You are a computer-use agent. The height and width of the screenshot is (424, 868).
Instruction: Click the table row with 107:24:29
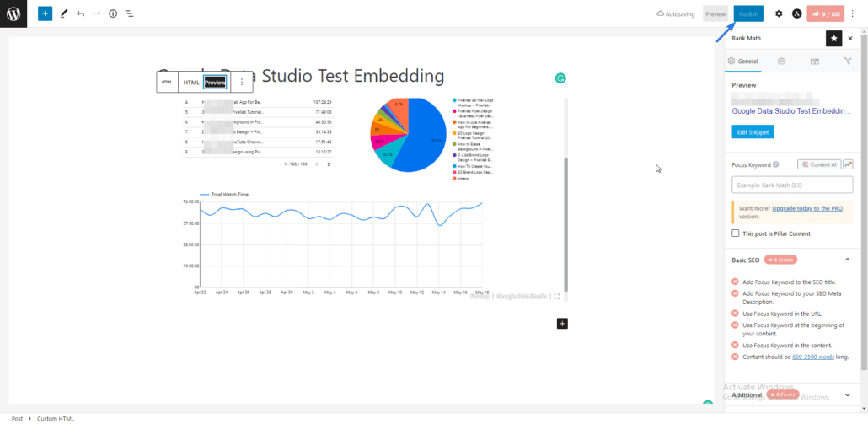pyautogui.click(x=259, y=102)
